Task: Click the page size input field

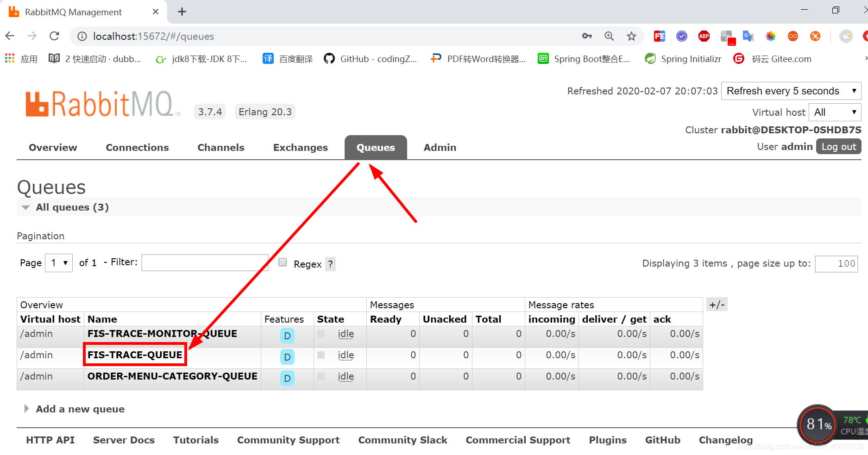Action: coord(837,264)
